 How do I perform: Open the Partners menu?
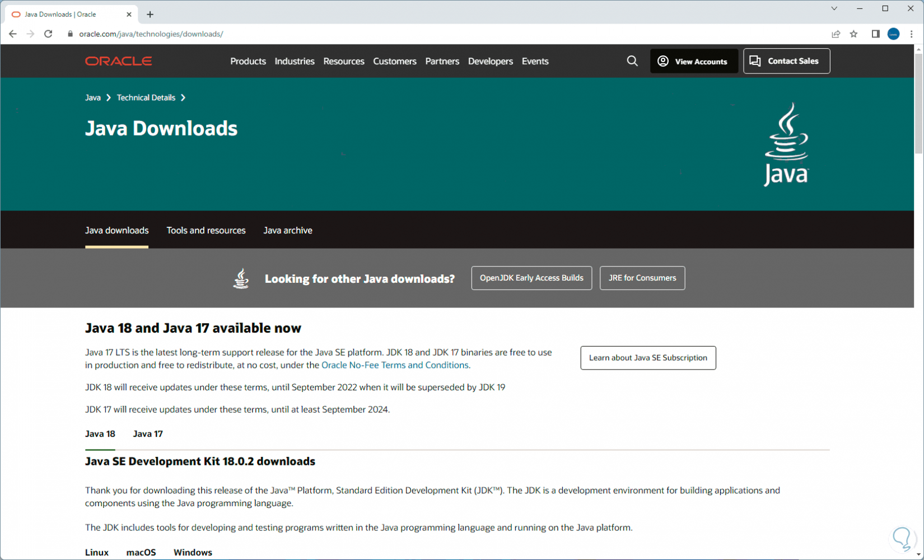pyautogui.click(x=442, y=61)
